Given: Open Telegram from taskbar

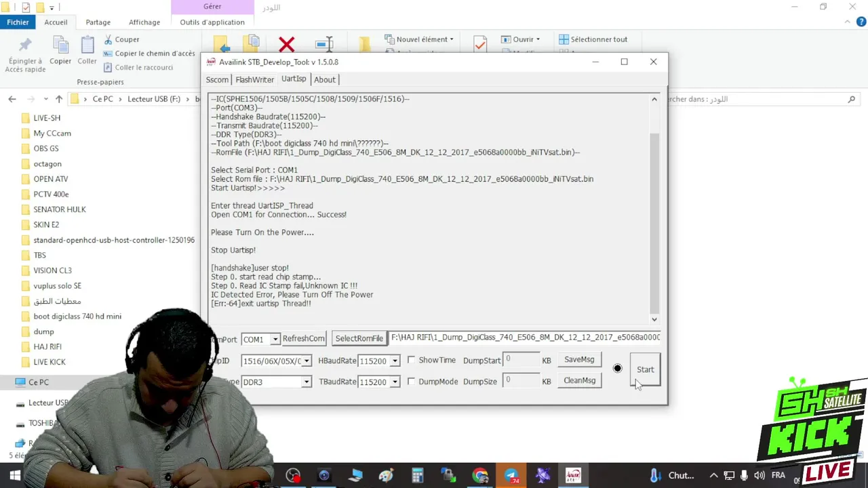Looking at the screenshot, I should click(511, 475).
